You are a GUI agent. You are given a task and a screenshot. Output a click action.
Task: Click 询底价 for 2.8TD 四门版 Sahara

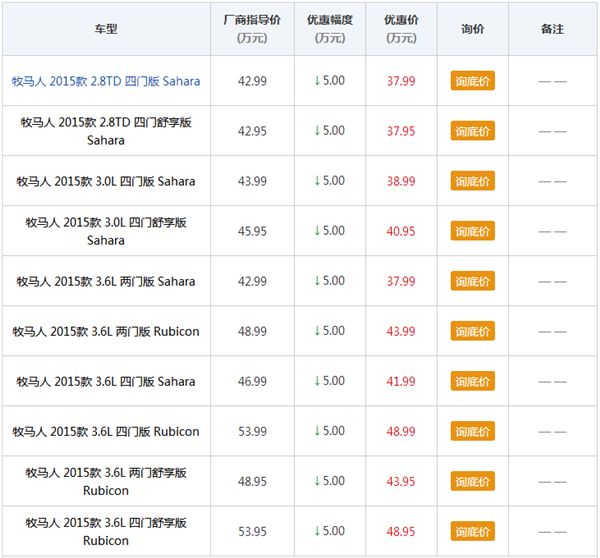point(473,81)
